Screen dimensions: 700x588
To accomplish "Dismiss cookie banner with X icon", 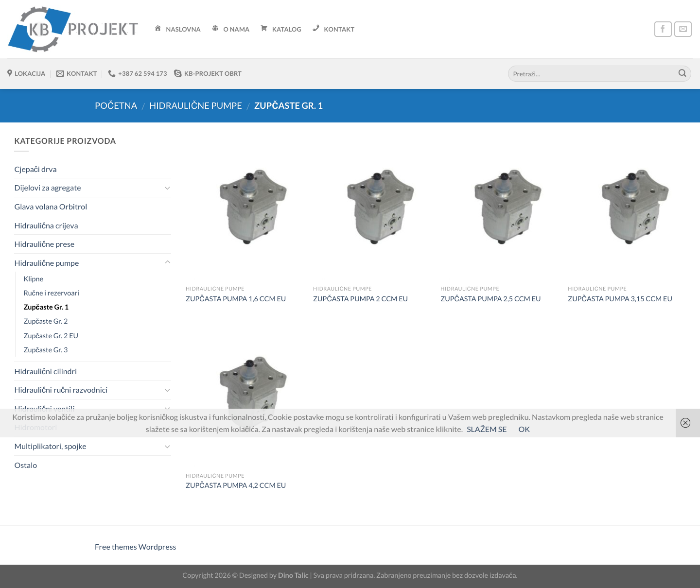I will pos(685,423).
